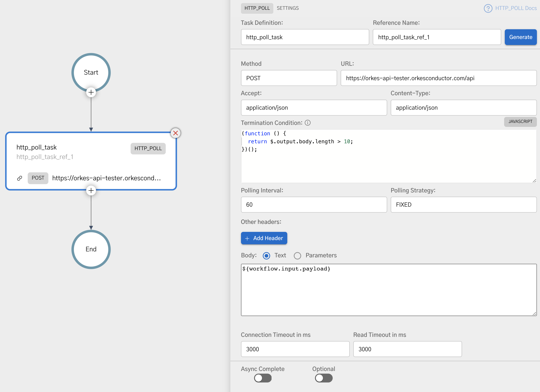Open the HTTP_POLL Docs help icon
The width and height of the screenshot is (540, 392).
(x=488, y=8)
